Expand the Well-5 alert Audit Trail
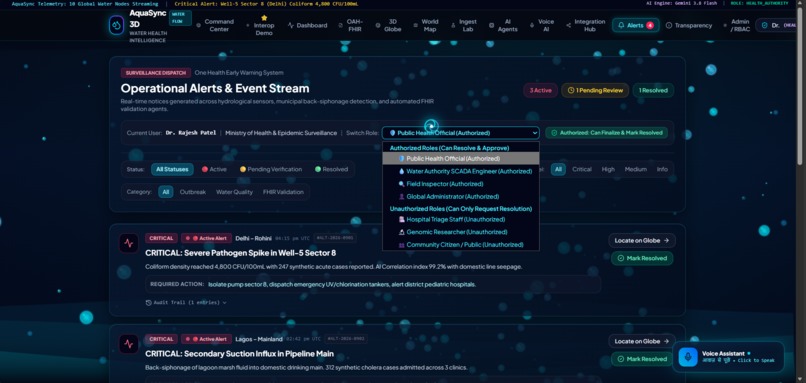806x383 pixels. tap(186, 303)
